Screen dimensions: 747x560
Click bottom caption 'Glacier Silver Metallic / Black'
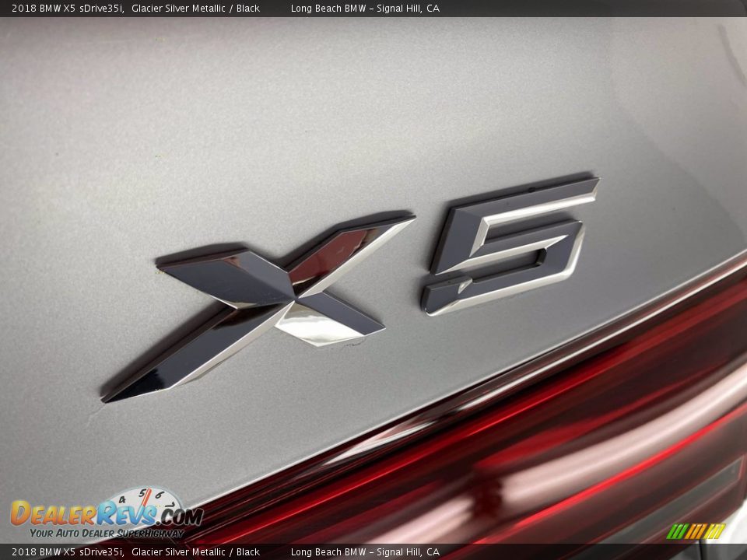click(195, 552)
